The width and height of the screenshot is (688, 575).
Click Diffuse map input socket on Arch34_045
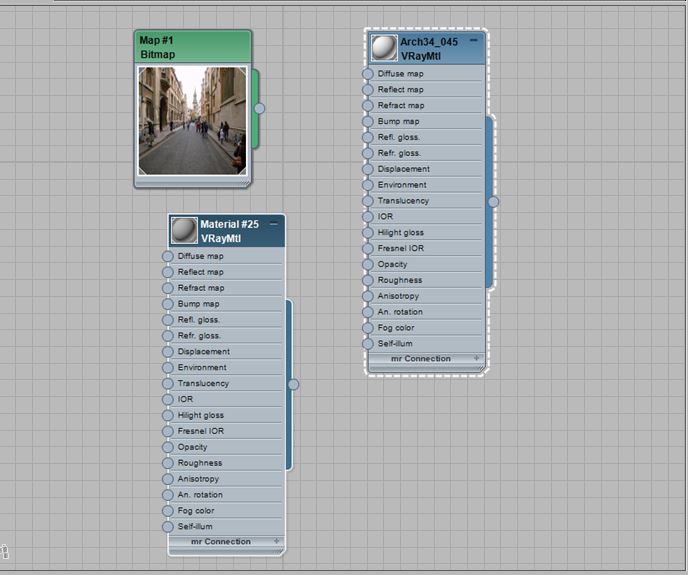pos(368,74)
